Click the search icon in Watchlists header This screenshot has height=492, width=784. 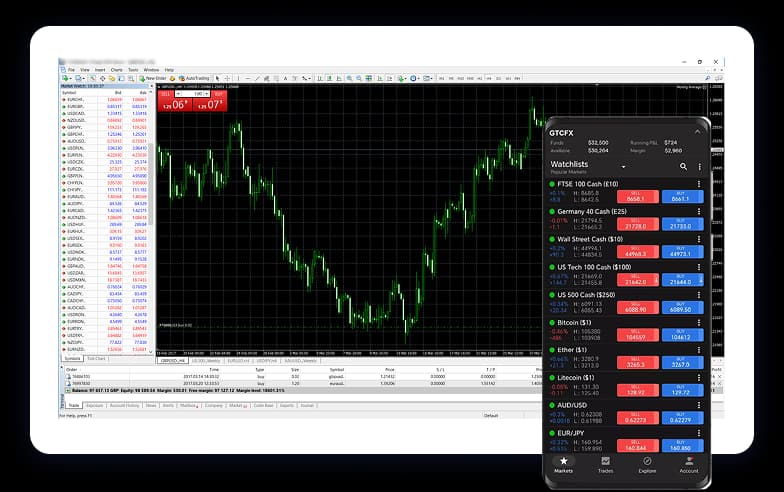point(683,166)
